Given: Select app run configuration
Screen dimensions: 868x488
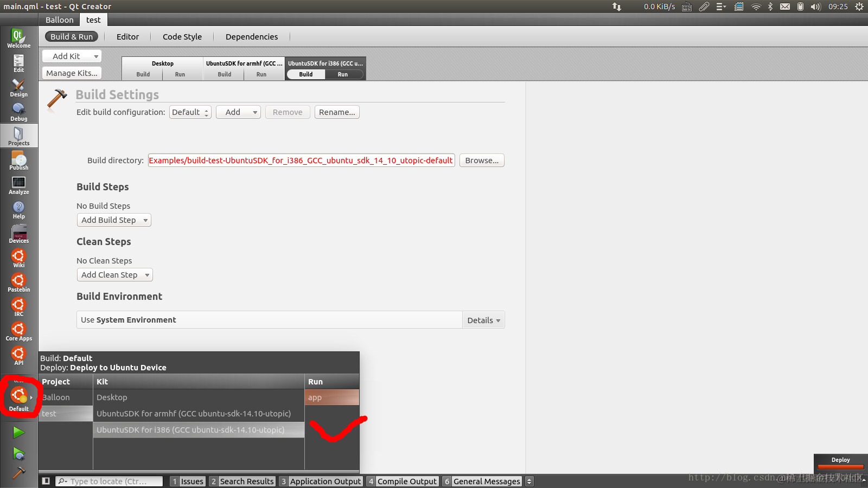Looking at the screenshot, I should (332, 397).
